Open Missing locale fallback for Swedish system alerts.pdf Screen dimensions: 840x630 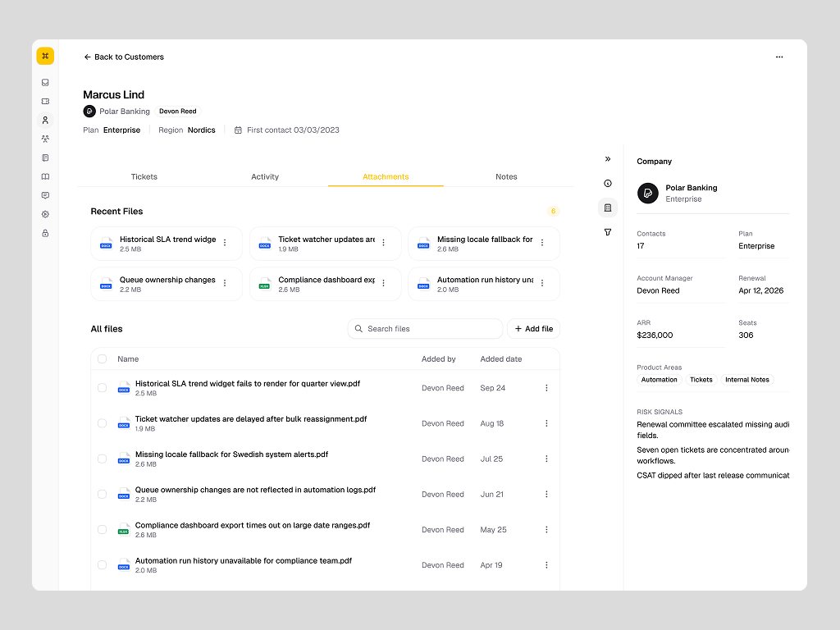pos(231,454)
